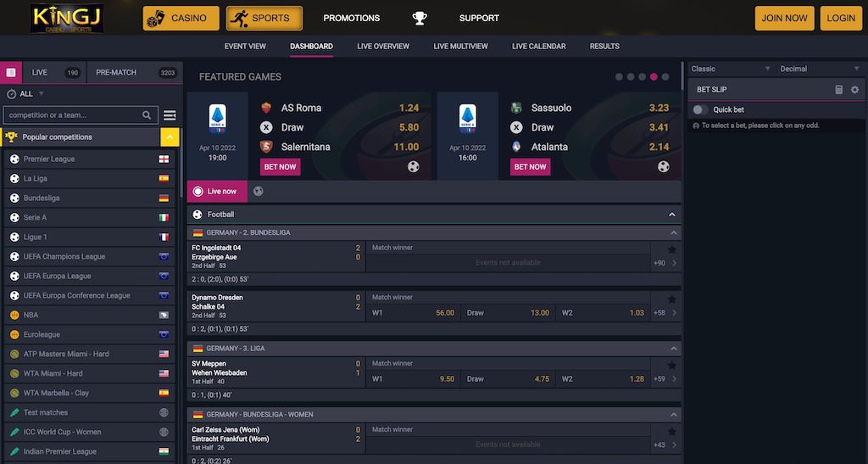Click the Atalanta team crest
The width and height of the screenshot is (868, 464).
(516, 147)
